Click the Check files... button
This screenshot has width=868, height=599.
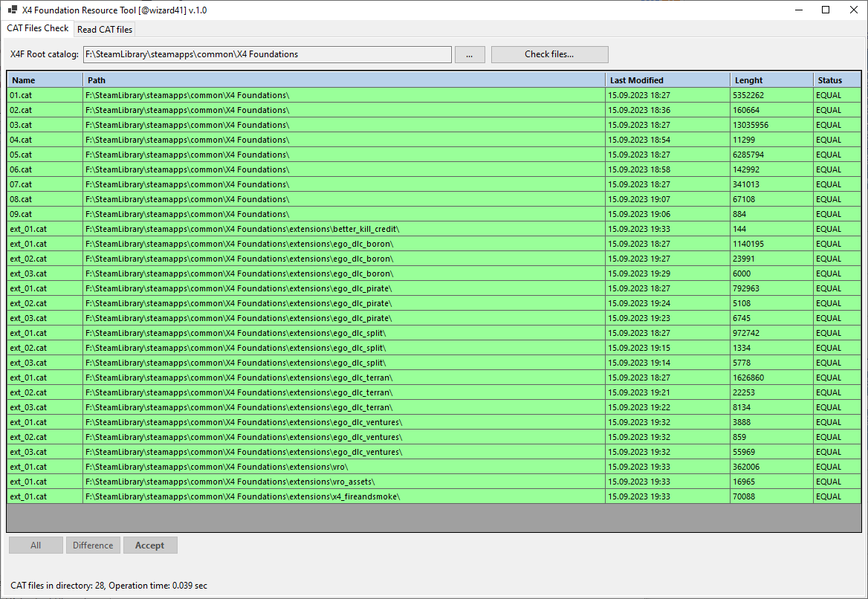[549, 54]
